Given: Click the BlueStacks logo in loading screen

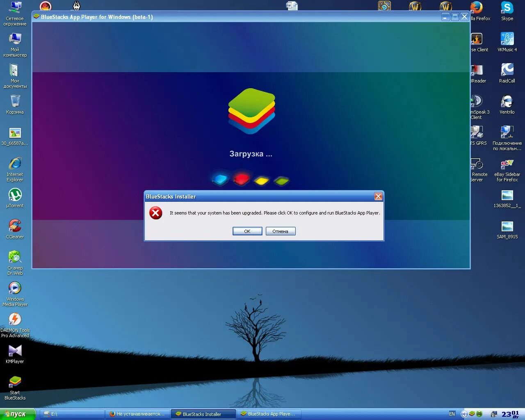Looking at the screenshot, I should [251, 111].
